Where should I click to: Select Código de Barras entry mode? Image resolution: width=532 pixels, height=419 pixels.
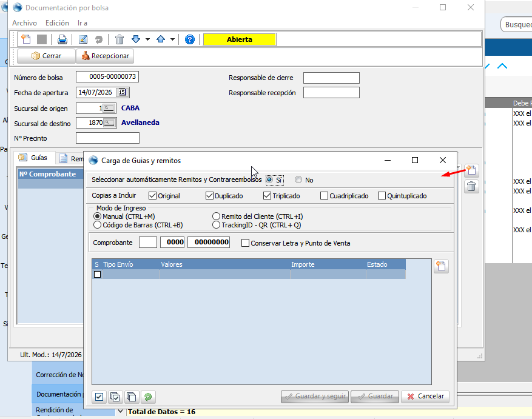pyautogui.click(x=98, y=225)
